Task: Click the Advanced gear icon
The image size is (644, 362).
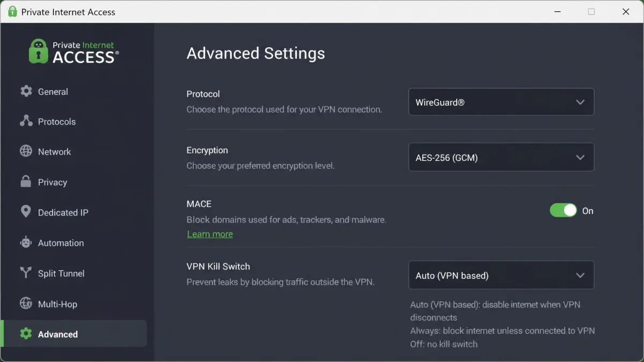Action: pyautogui.click(x=26, y=334)
